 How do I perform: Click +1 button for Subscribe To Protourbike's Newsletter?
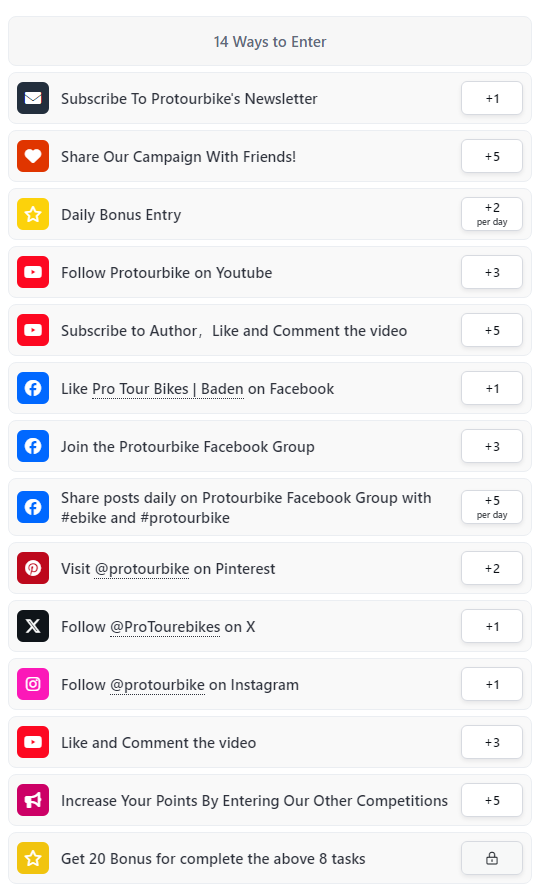[x=492, y=98]
